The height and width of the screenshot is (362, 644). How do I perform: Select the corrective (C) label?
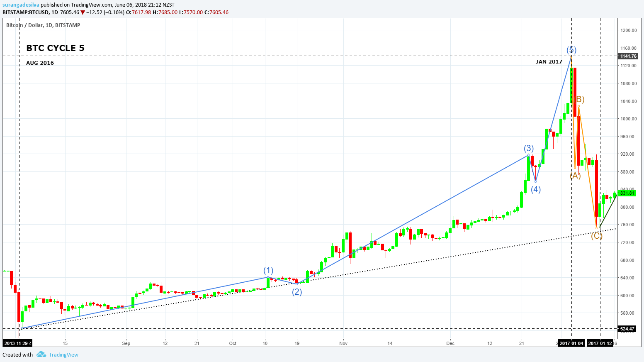coord(597,236)
